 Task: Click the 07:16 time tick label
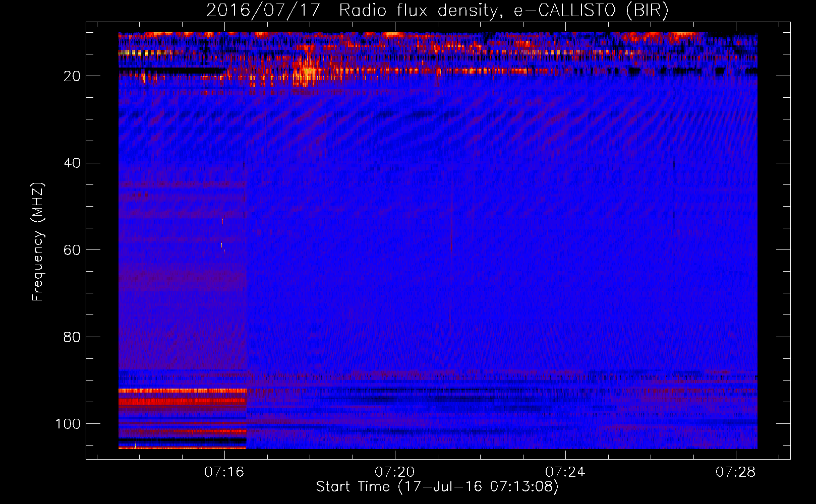pyautogui.click(x=224, y=472)
